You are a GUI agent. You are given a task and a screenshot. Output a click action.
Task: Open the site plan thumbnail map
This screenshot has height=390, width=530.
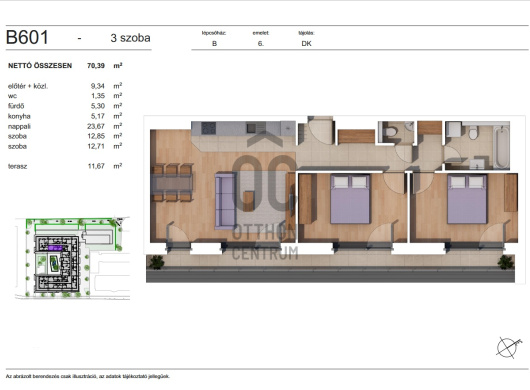point(73,259)
